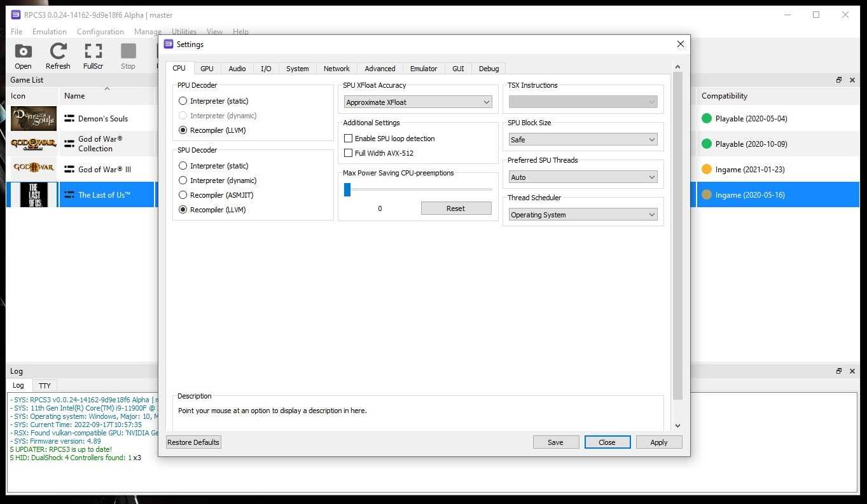Click the Refresh game list icon
This screenshot has height=504, width=867.
click(x=58, y=52)
